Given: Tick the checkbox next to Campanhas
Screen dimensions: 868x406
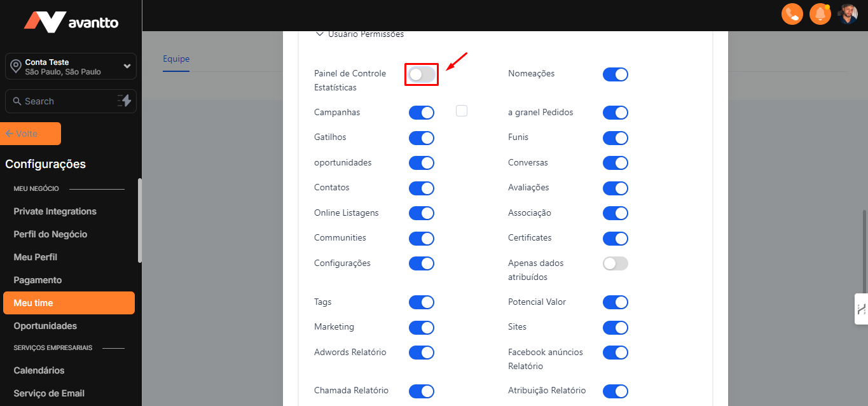Looking at the screenshot, I should pyautogui.click(x=462, y=111).
